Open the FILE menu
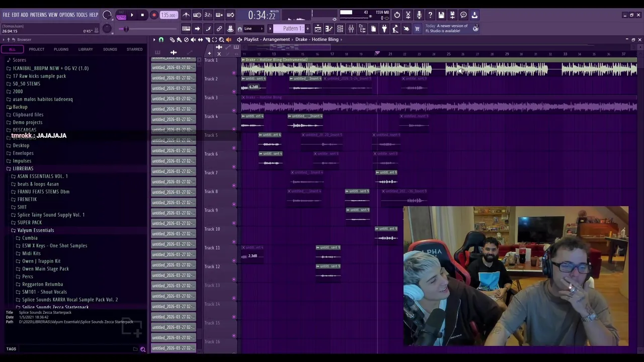Image resolution: width=644 pixels, height=362 pixels. [7, 15]
